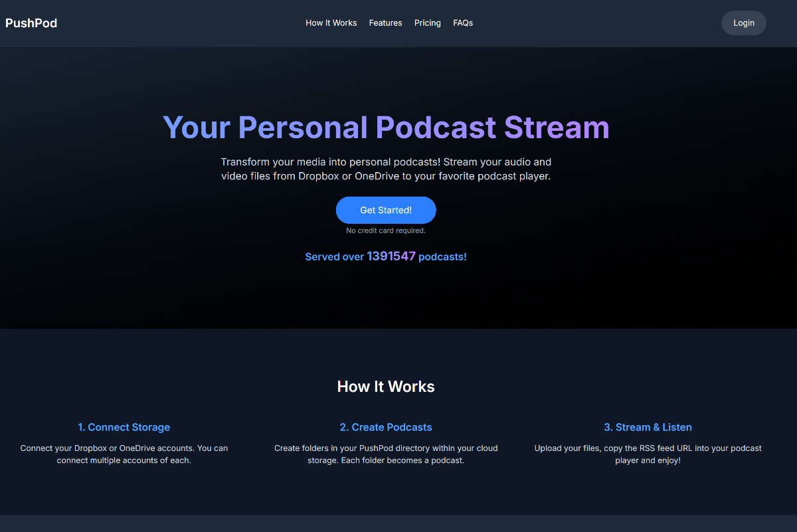Click the large 'How It Works' section heading
This screenshot has width=797, height=532.
coord(386,387)
